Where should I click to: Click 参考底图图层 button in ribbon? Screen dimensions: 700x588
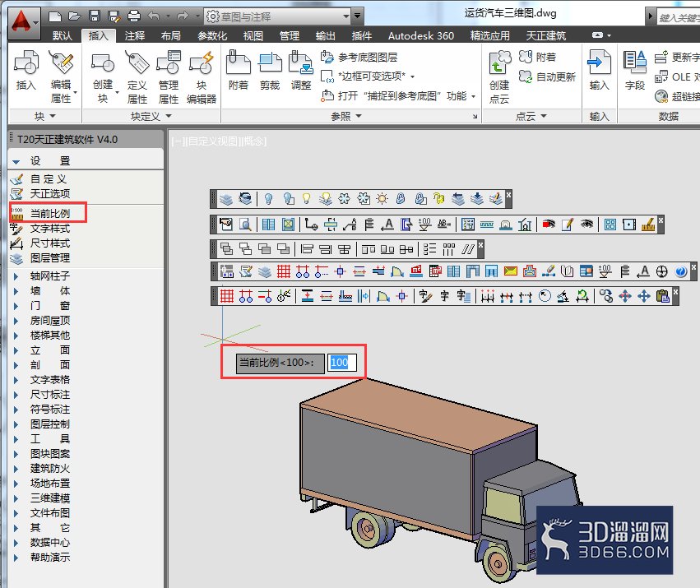(359, 57)
